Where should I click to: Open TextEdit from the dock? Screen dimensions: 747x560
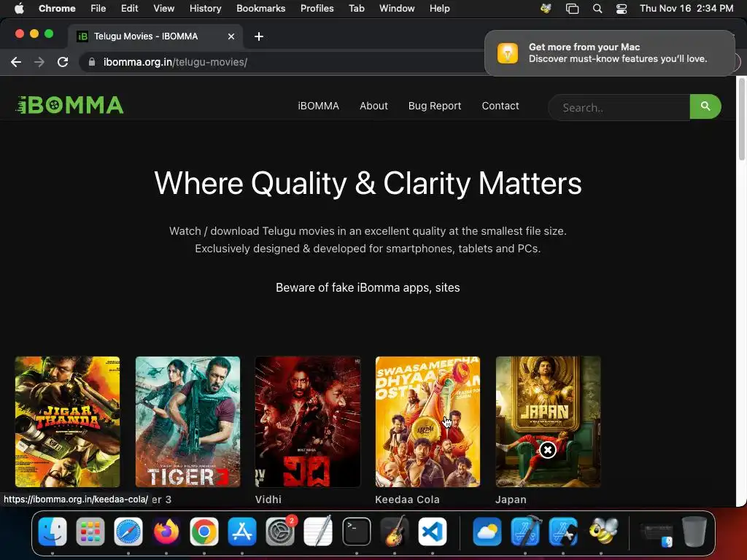click(318, 532)
